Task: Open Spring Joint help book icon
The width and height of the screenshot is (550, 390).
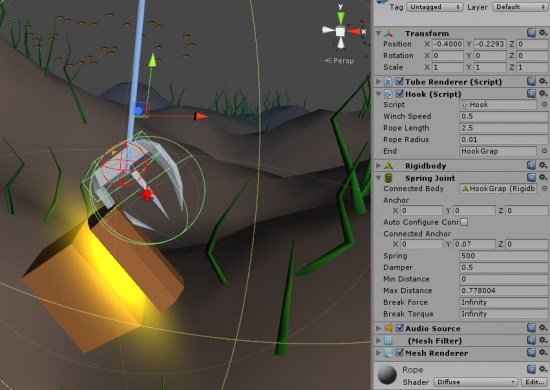Action: click(531, 177)
